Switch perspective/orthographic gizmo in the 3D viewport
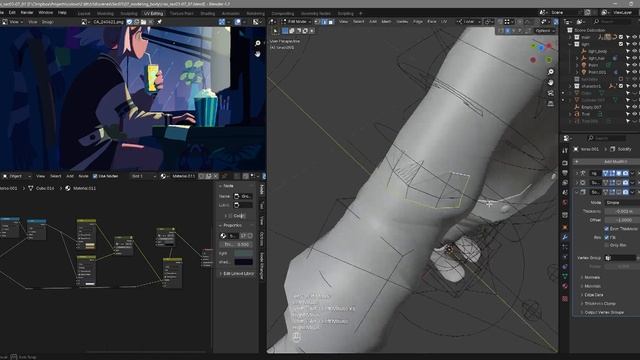The height and width of the screenshot is (360, 640). pos(551,104)
